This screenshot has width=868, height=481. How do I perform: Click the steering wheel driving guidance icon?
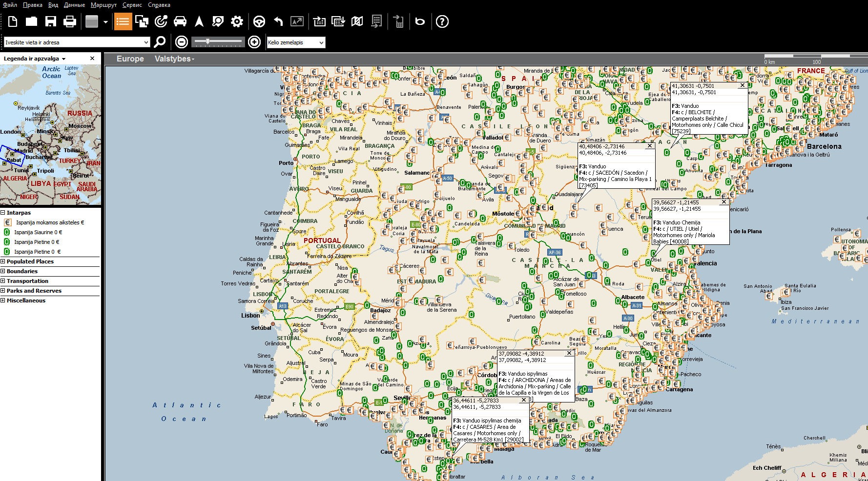259,21
